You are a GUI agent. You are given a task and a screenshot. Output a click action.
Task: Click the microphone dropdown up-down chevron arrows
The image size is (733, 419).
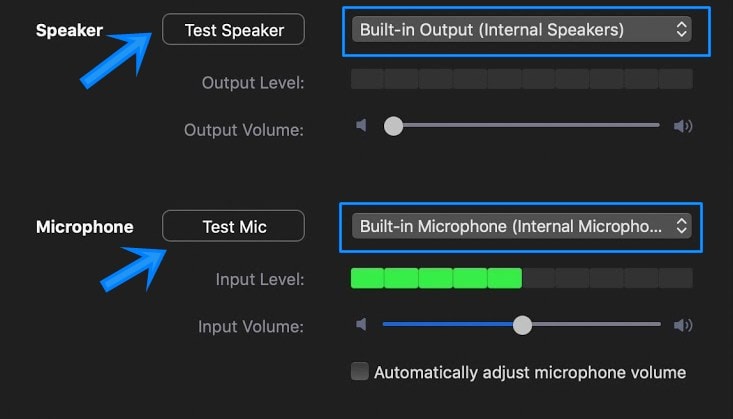pyautogui.click(x=682, y=226)
